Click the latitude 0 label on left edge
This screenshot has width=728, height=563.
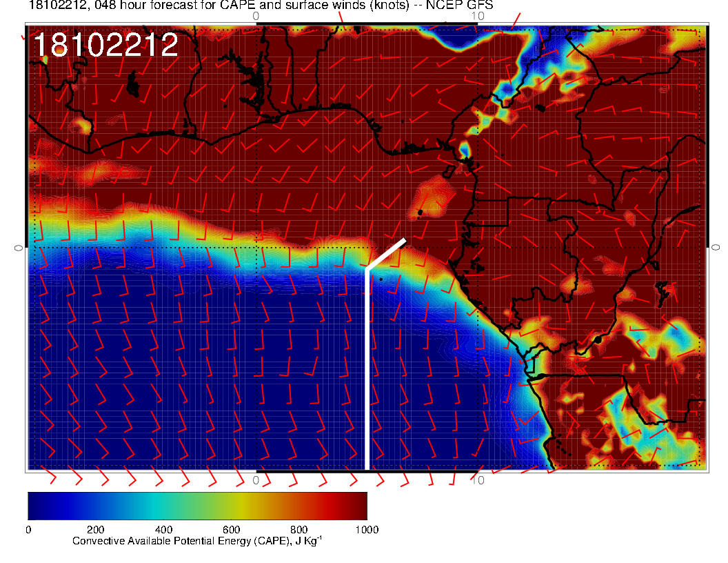(x=19, y=247)
